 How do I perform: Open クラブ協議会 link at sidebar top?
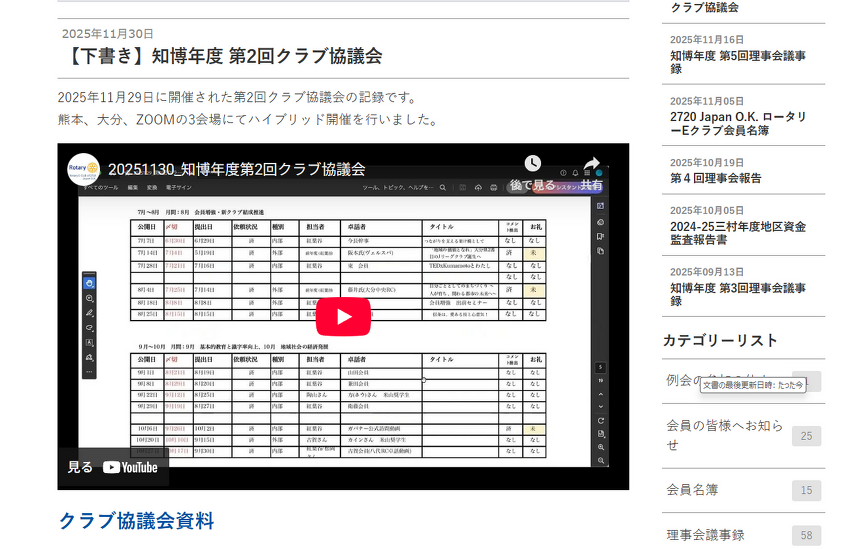[704, 7]
